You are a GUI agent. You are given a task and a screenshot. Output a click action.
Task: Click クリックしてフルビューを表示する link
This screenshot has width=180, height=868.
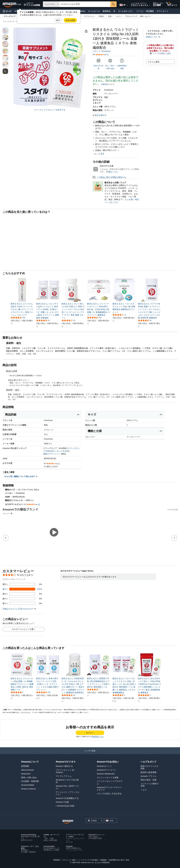49,110
